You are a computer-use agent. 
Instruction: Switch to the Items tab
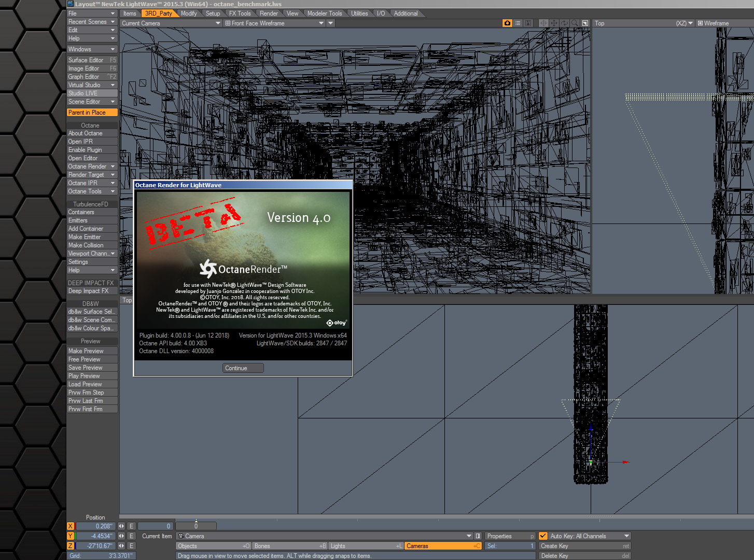tap(130, 13)
